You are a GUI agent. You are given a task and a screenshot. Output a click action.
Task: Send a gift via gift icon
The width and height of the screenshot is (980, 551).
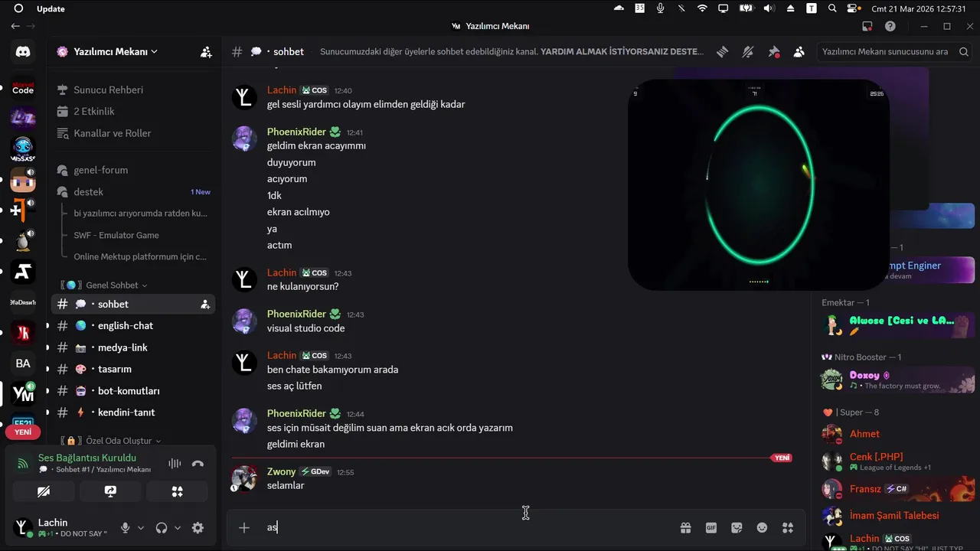pyautogui.click(x=685, y=527)
